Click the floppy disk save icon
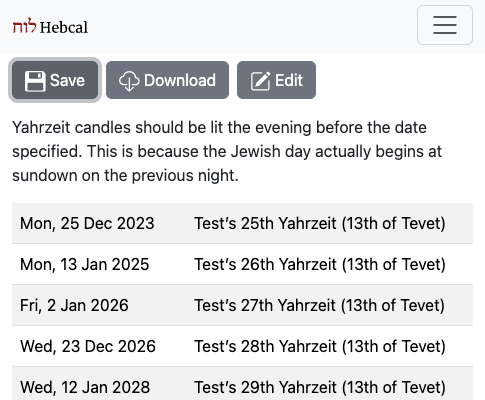Screen dimensions: 485x400 [x=35, y=81]
